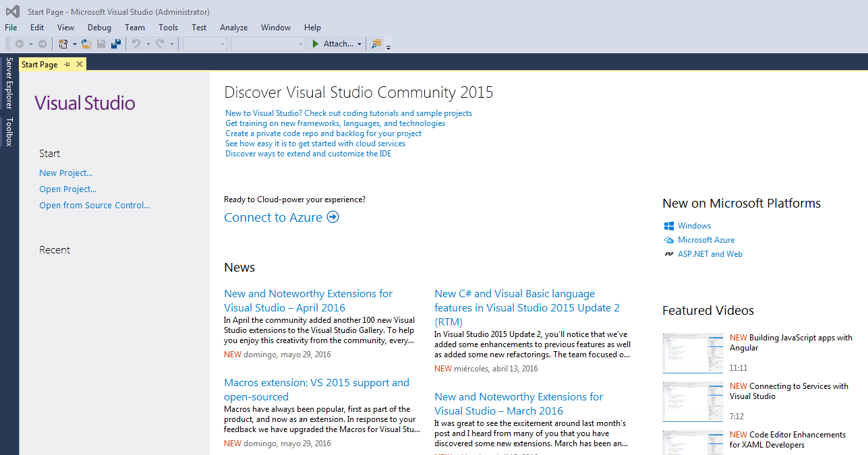The width and height of the screenshot is (868, 455).
Task: Open the Help menu
Action: tap(312, 28)
